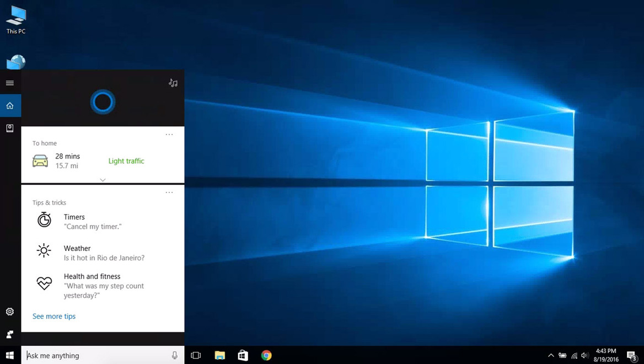644x364 pixels.
Task: Open Cortana's hamburger menu
Action: [x=9, y=83]
